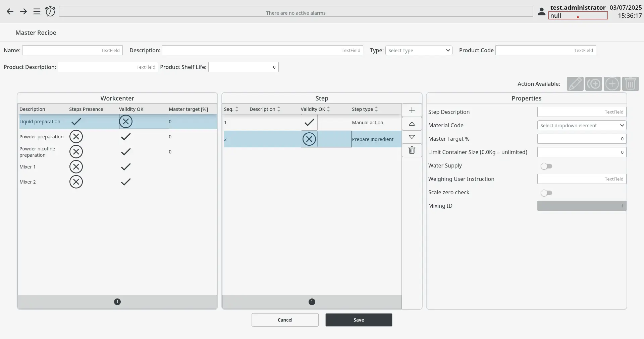Click the duplicate (double-circle plus) action icon
The width and height of the screenshot is (644, 339).
[x=593, y=84]
